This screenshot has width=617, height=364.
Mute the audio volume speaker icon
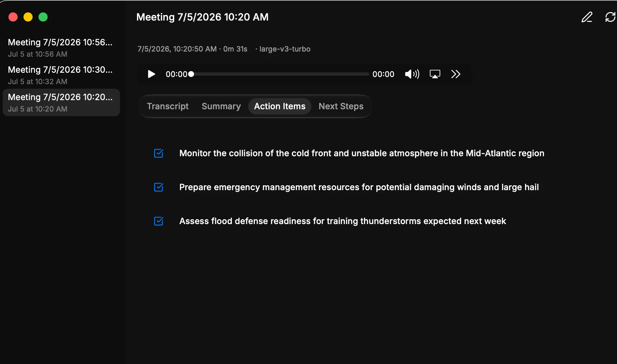(412, 74)
